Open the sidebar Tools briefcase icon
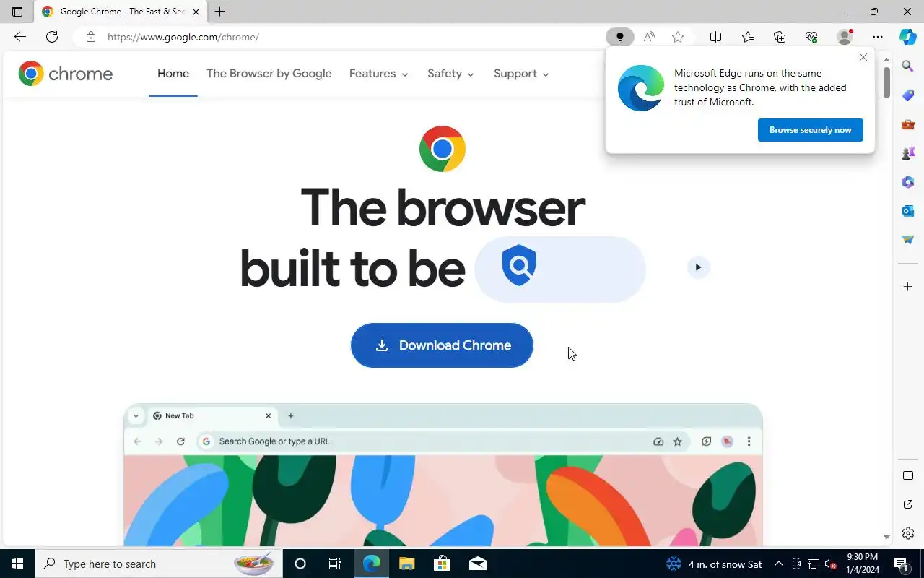This screenshot has width=924, height=578. pyautogui.click(x=908, y=124)
